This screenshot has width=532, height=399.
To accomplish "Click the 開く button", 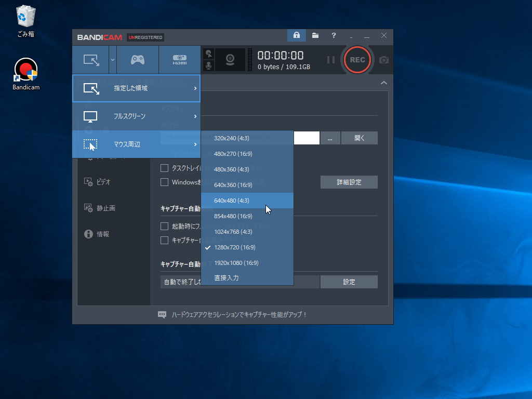I will click(360, 138).
